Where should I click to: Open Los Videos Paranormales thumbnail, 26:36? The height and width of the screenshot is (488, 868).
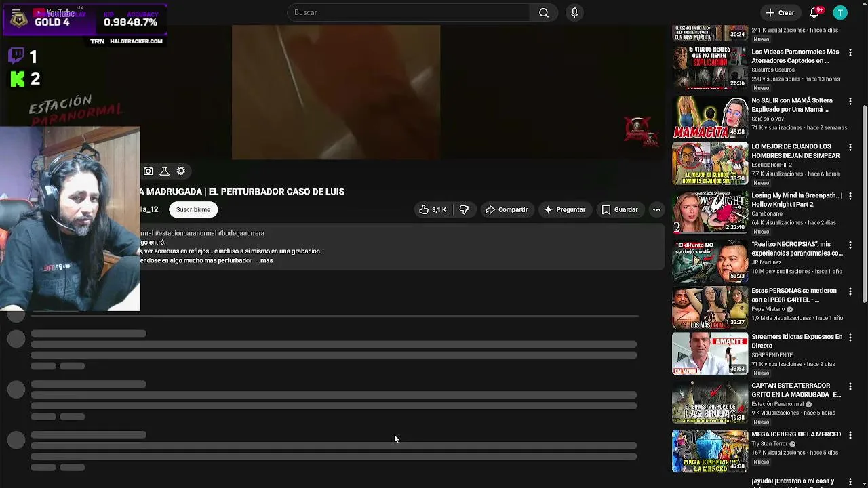pos(710,68)
